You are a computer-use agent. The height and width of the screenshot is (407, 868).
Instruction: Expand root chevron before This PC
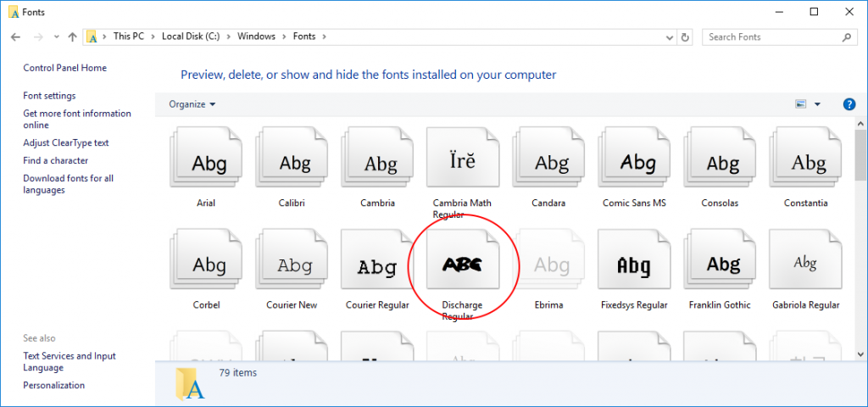[x=104, y=36]
